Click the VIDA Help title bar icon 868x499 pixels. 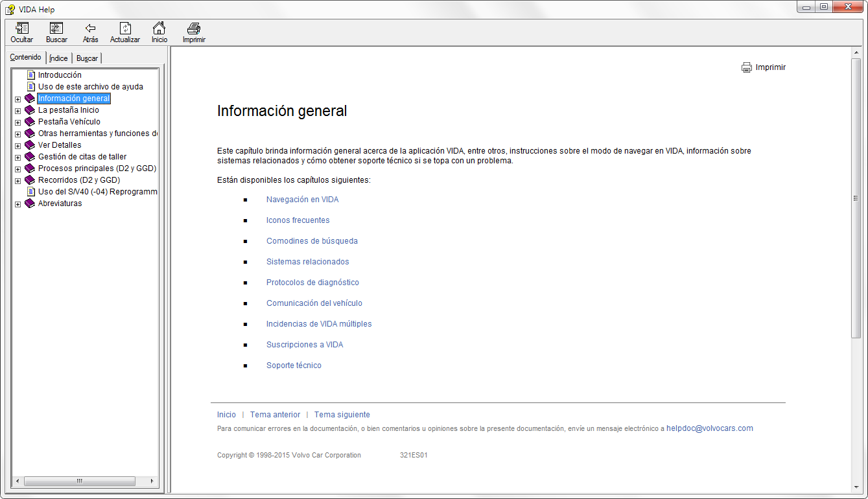(x=10, y=9)
